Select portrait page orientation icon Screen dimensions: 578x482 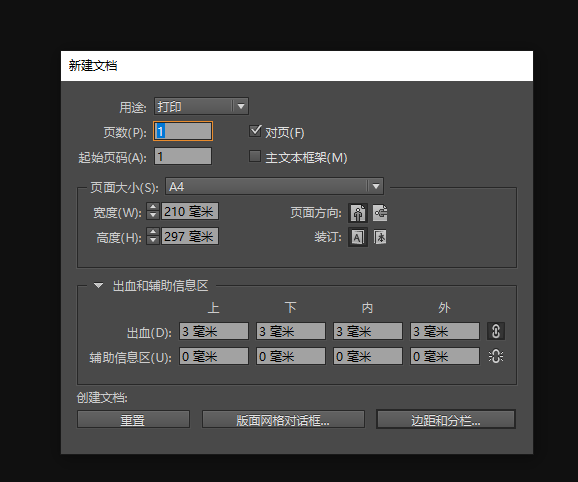coord(358,213)
